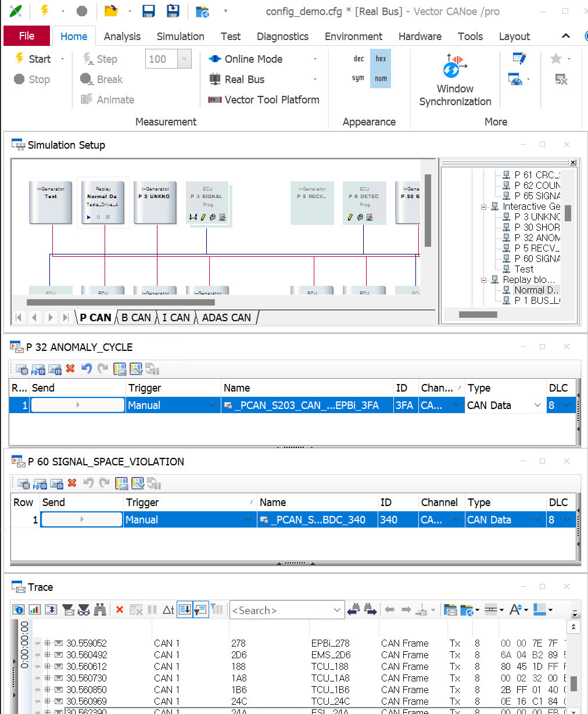Toggle the sym symbolic display mode
The height and width of the screenshot is (714, 588).
point(358,78)
